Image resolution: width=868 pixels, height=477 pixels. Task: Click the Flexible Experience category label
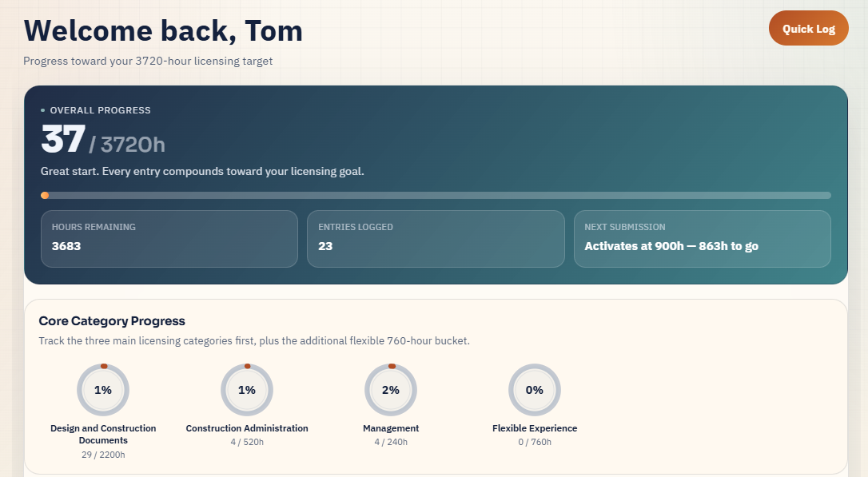coord(535,428)
